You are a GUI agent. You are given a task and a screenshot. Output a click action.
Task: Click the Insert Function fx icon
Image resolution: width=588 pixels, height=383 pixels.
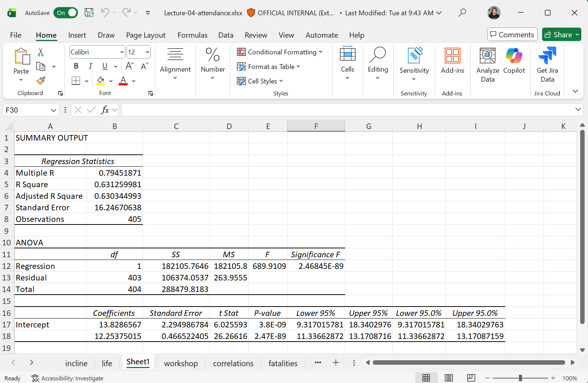(105, 110)
